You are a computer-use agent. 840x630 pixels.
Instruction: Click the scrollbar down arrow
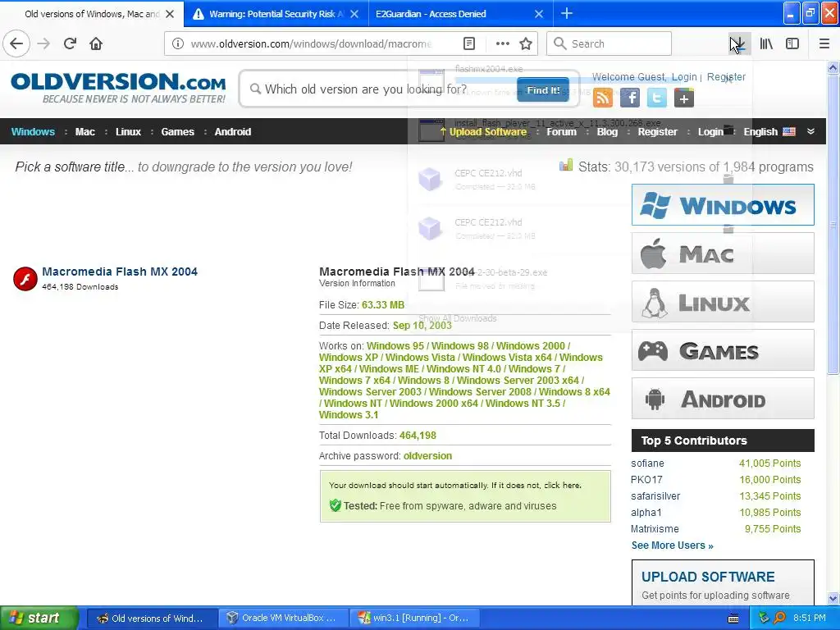[x=833, y=598]
